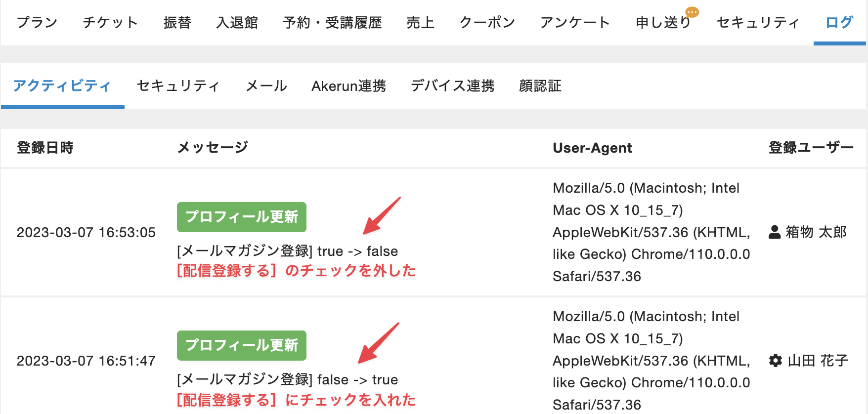868x414 pixels.
Task: Click the first プロフィール更新 green badge
Action: tap(242, 217)
